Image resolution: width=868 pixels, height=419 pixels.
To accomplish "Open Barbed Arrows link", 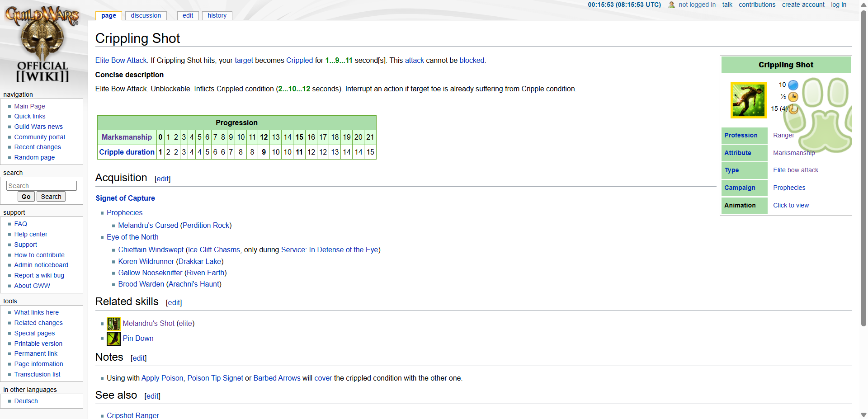I will point(277,378).
